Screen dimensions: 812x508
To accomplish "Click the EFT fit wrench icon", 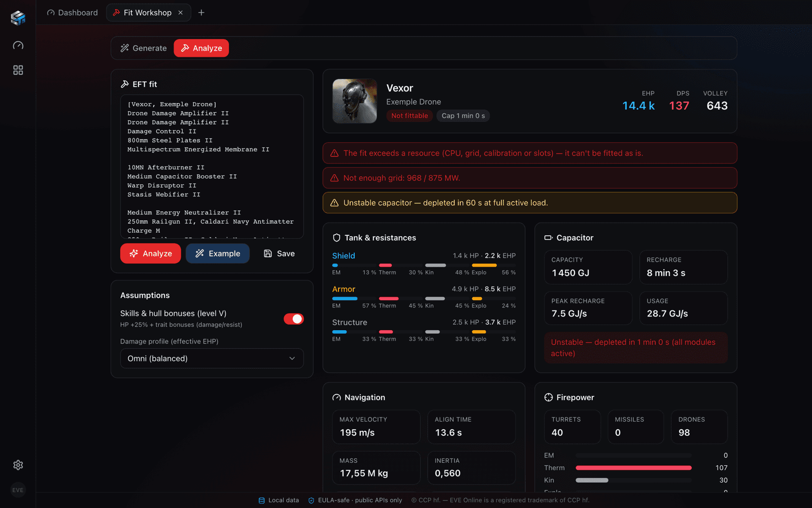I will click(x=124, y=84).
